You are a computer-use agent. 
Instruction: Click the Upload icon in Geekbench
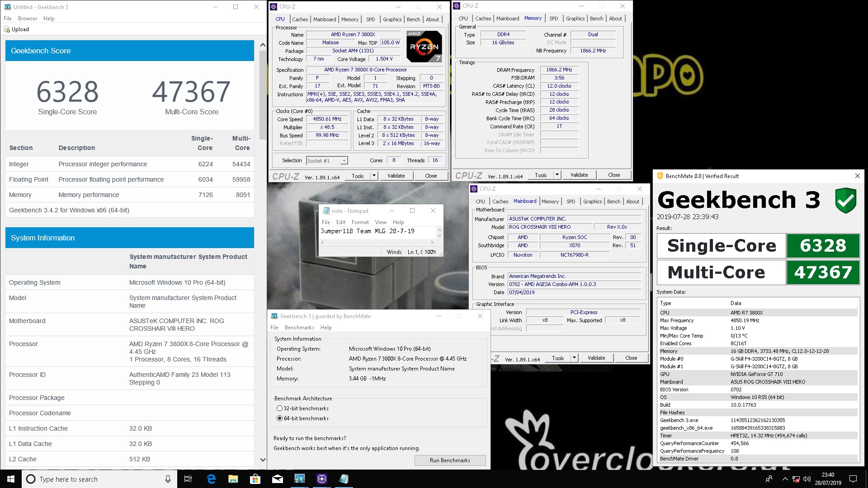[7, 29]
